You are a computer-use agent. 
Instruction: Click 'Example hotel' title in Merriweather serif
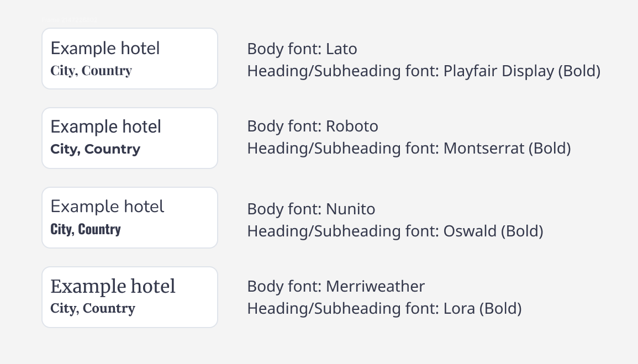(x=113, y=286)
